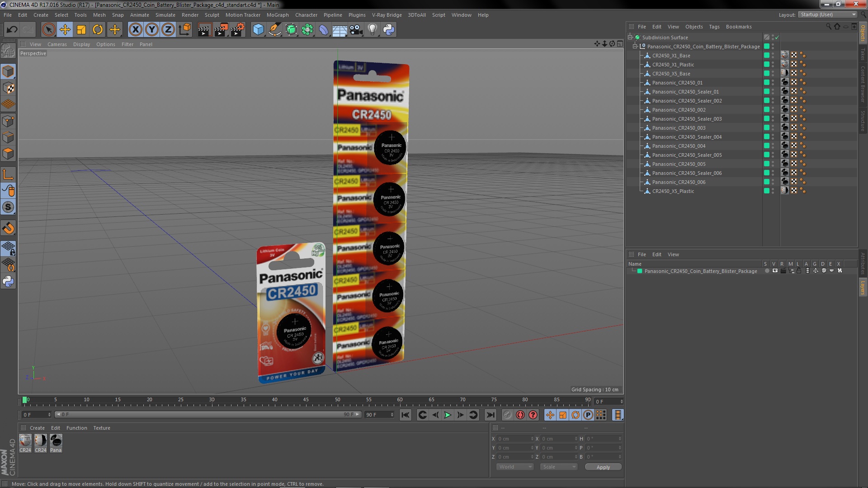This screenshot has height=488, width=868.
Task: Click the X position input field
Action: (x=514, y=439)
